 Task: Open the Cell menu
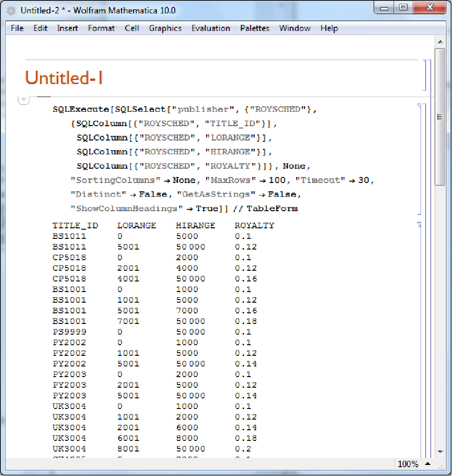[132, 28]
